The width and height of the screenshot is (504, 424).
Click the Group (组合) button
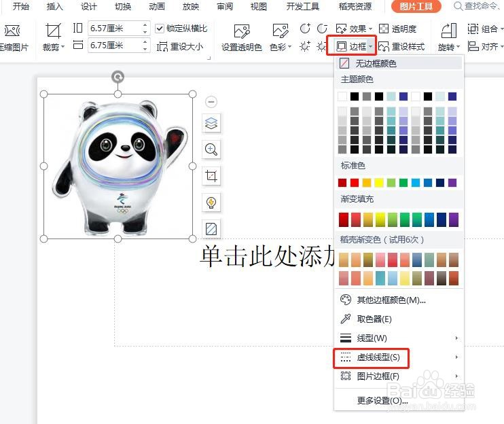tap(484, 29)
